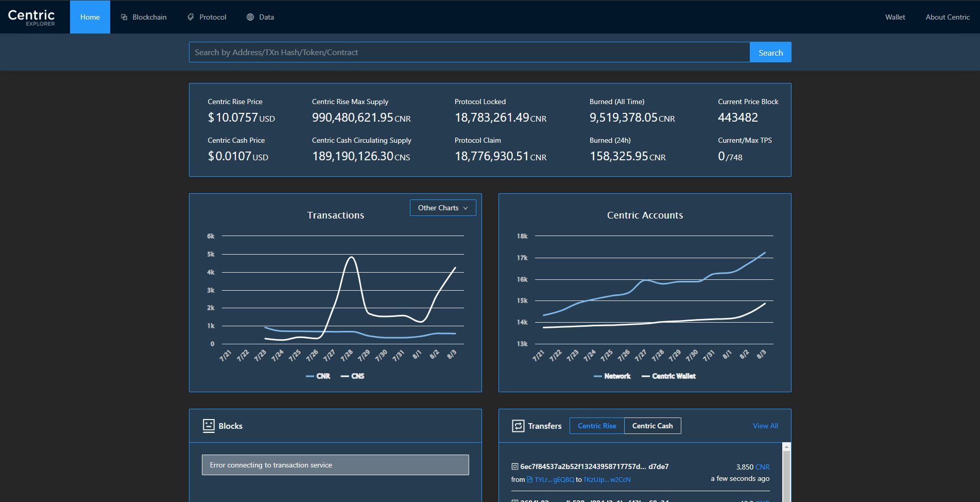Image resolution: width=980 pixels, height=502 pixels.
Task: Hide the Network series in Centric Accounts legend
Action: pyautogui.click(x=612, y=376)
